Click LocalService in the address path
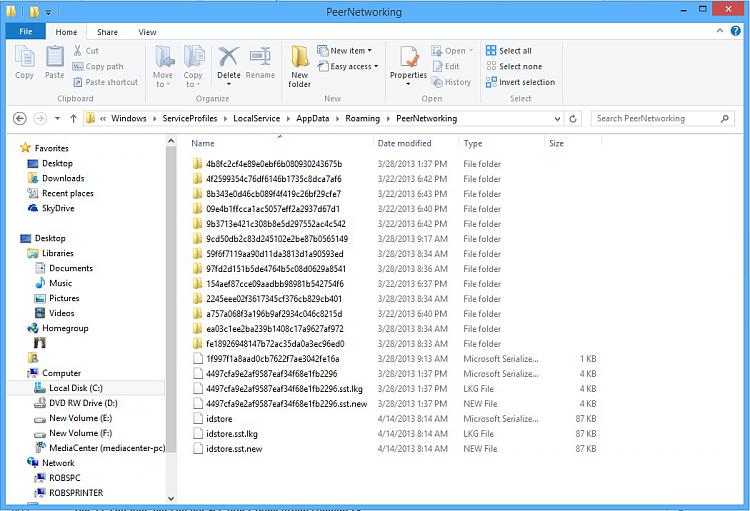Screen dimensions: 750x511 coord(256,118)
